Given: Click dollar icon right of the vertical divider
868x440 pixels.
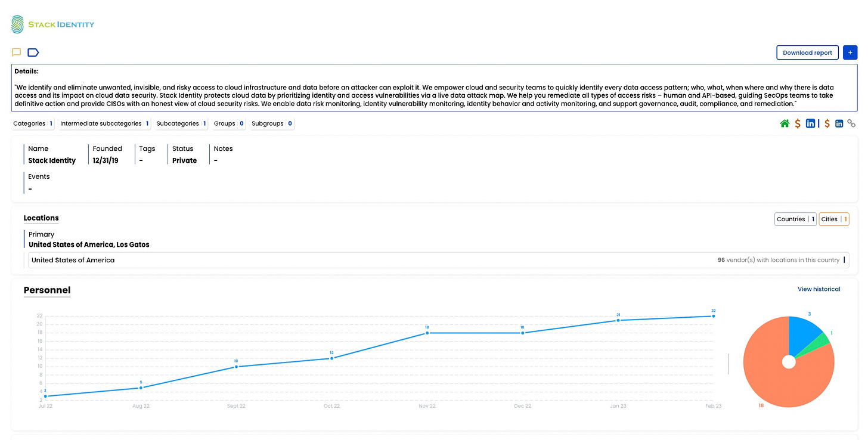Looking at the screenshot, I should click(827, 123).
